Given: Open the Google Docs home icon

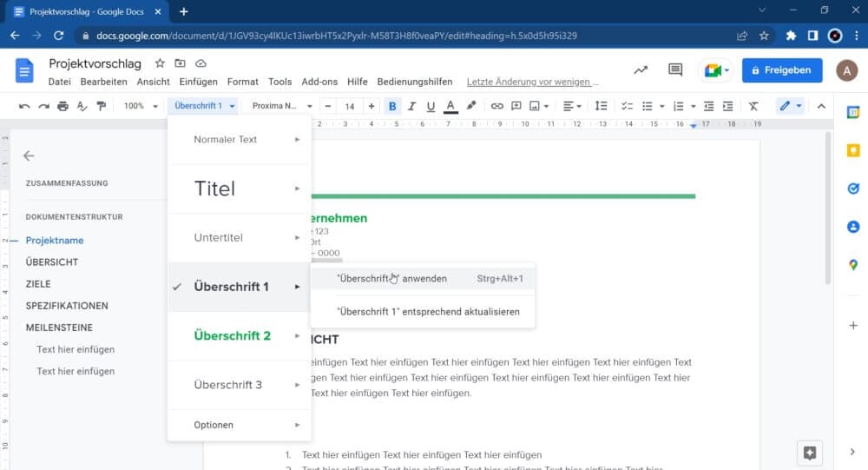Looking at the screenshot, I should pyautogui.click(x=24, y=70).
